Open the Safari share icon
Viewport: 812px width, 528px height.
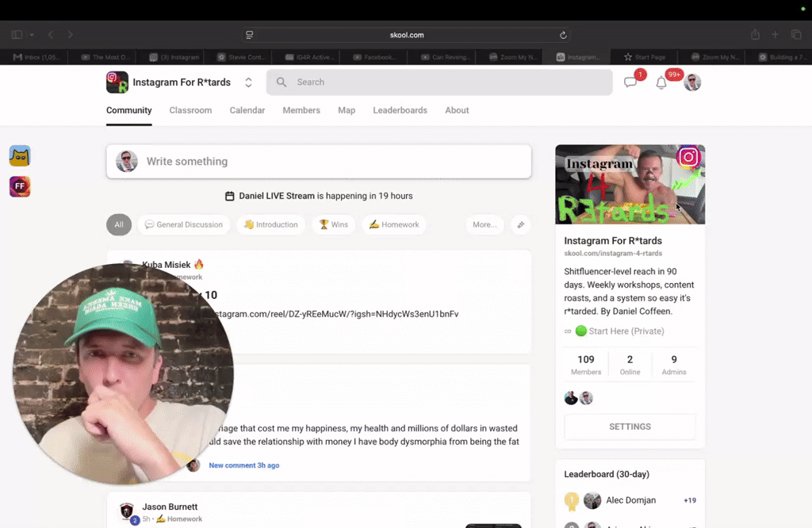(755, 35)
